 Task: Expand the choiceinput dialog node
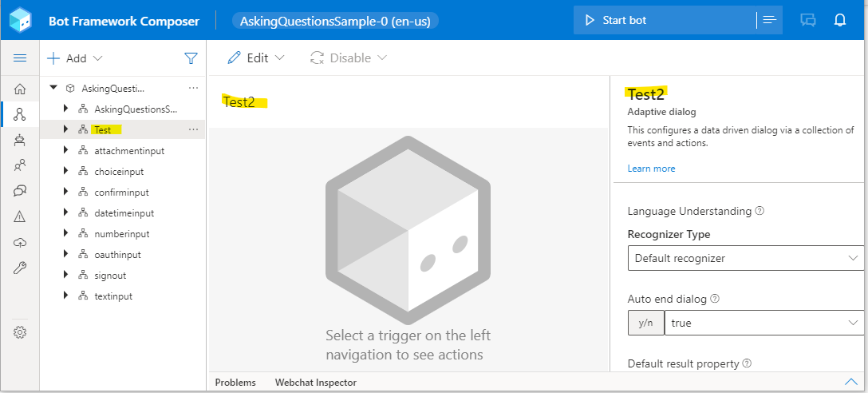point(66,171)
